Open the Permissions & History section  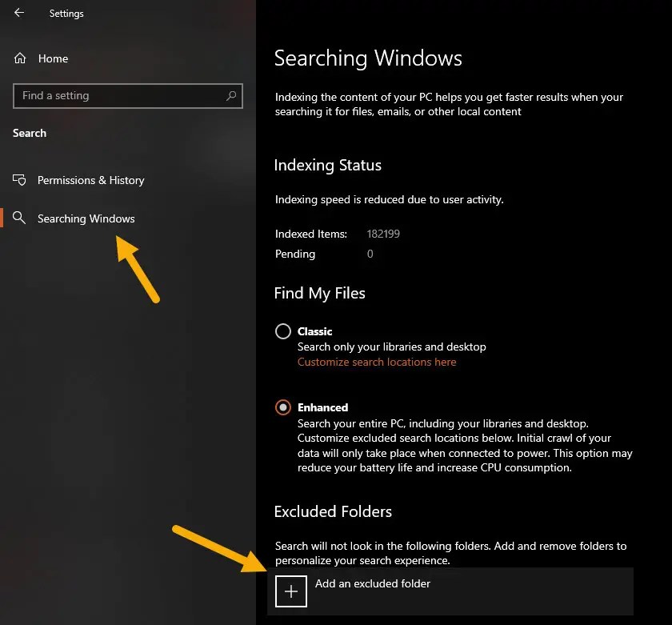pos(90,180)
